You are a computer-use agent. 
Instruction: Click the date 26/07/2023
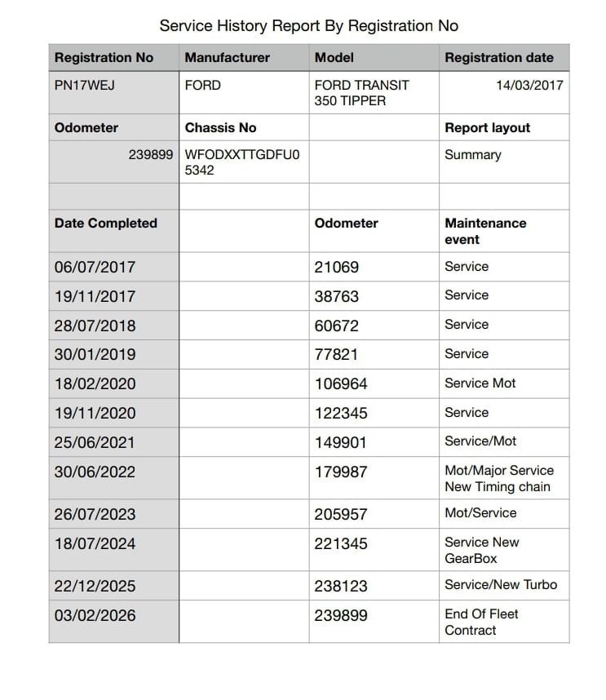95,515
